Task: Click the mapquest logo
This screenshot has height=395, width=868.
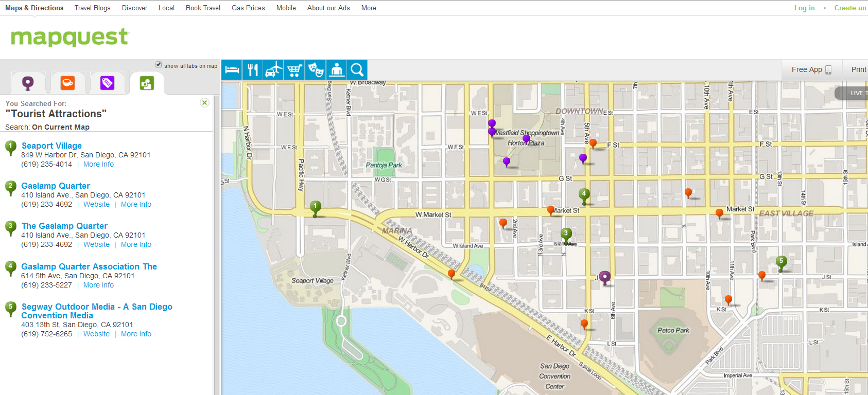Action: [70, 37]
